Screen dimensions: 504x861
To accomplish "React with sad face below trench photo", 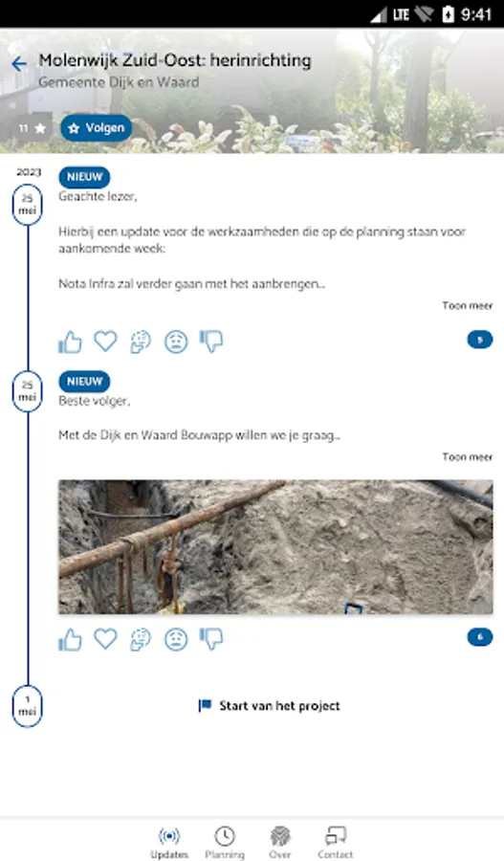I will point(176,640).
